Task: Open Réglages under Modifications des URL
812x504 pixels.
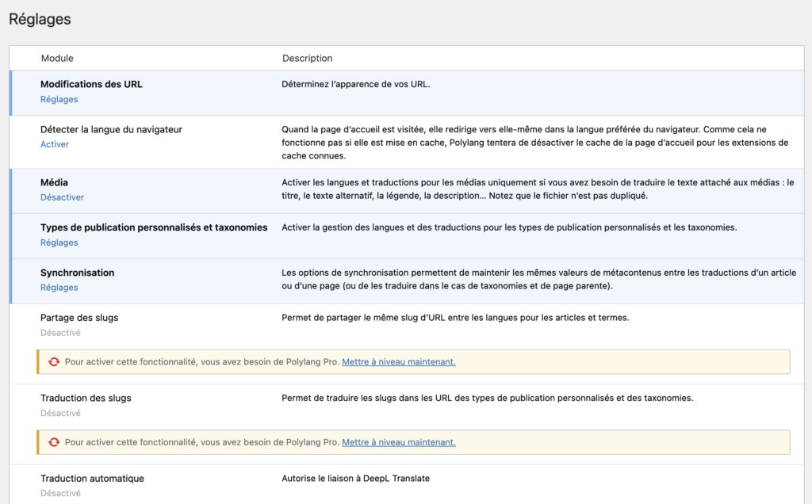Action: point(59,99)
